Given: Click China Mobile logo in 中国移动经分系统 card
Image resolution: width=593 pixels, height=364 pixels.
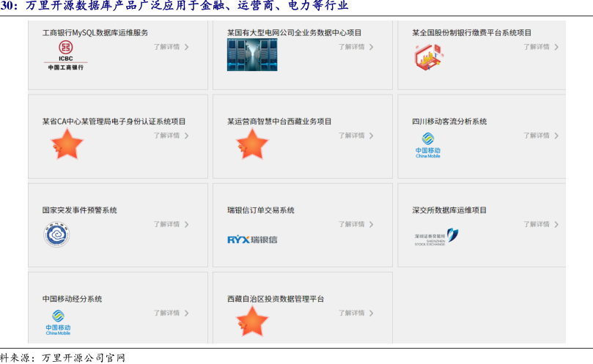Looking at the screenshot, I should [x=58, y=322].
